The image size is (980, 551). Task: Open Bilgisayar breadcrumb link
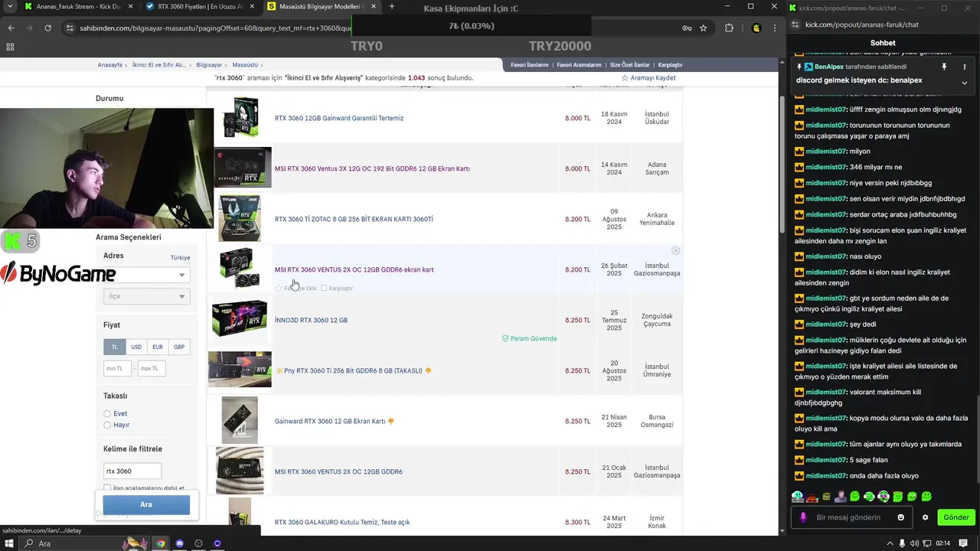(209, 65)
